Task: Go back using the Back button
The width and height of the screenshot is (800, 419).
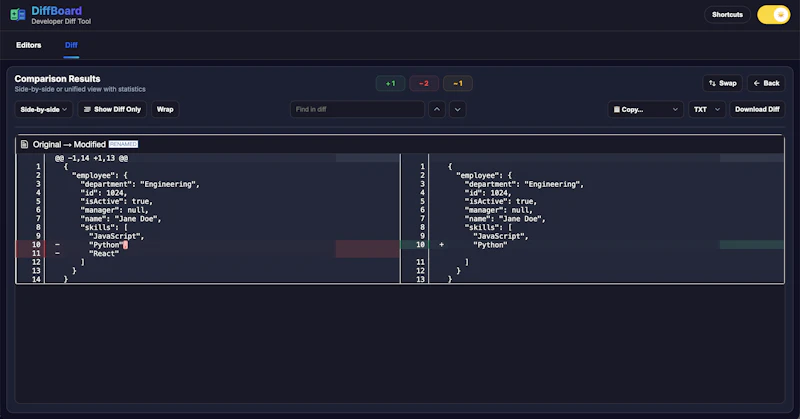Action: pos(766,83)
